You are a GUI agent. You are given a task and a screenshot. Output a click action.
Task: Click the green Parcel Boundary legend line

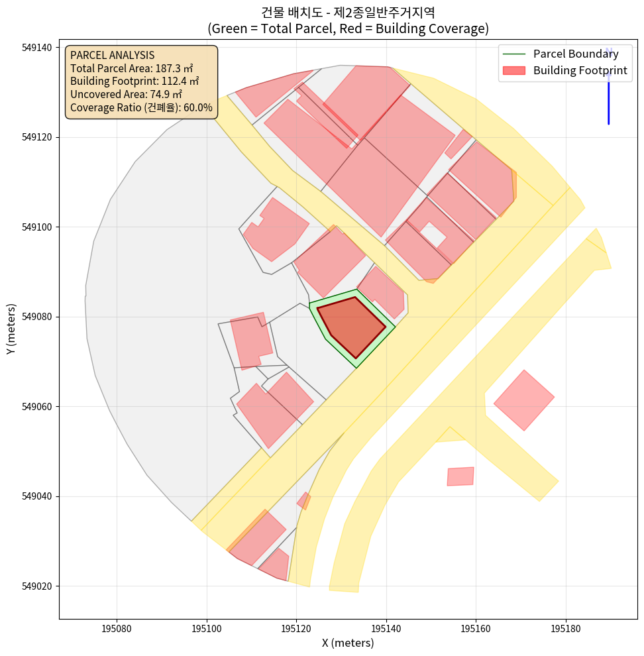coord(513,54)
